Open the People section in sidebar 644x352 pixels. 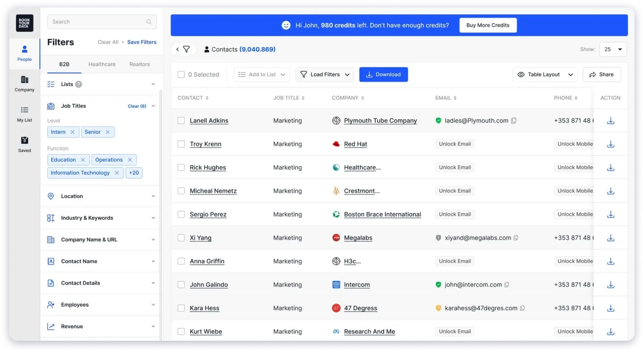point(24,53)
